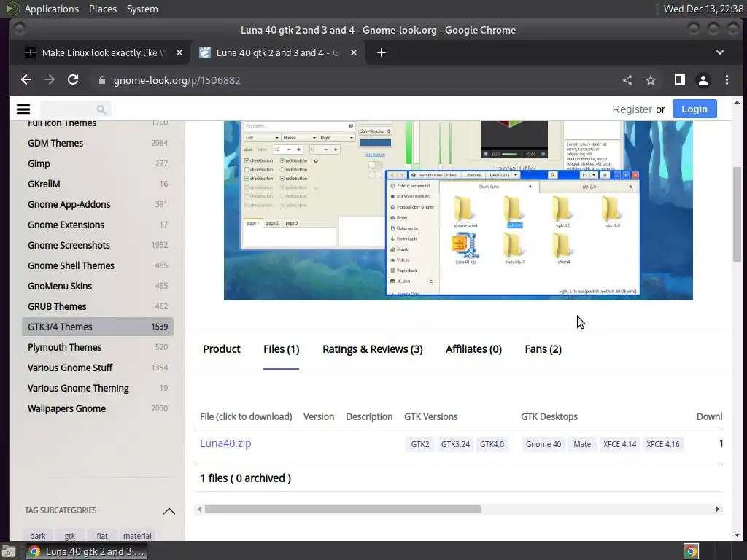Open the hamburger menu on Gnome-look
The height and width of the screenshot is (560, 747).
tap(23, 109)
